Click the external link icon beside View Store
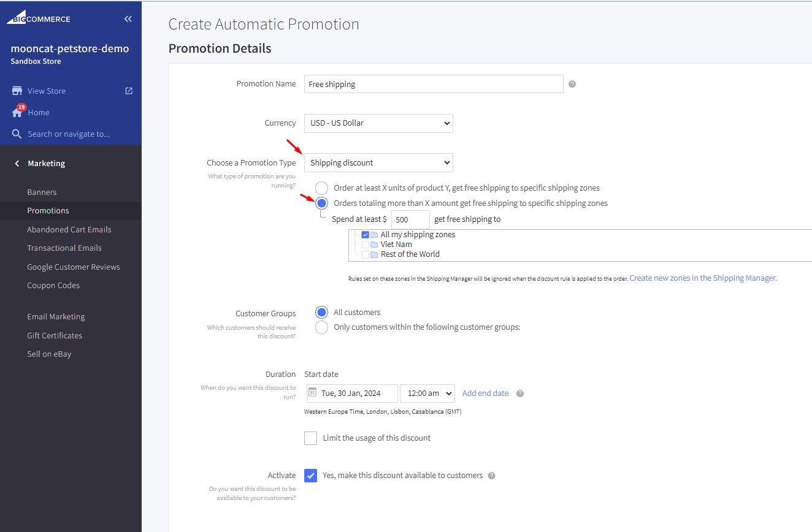812x532 pixels. click(x=128, y=90)
